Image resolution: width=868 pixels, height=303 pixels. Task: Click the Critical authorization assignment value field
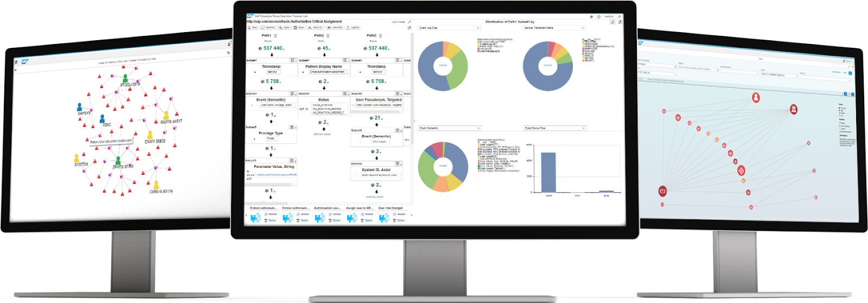(327, 72)
